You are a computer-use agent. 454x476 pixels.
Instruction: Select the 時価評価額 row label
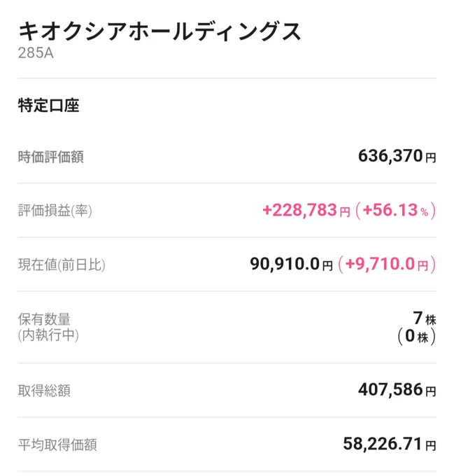point(50,157)
